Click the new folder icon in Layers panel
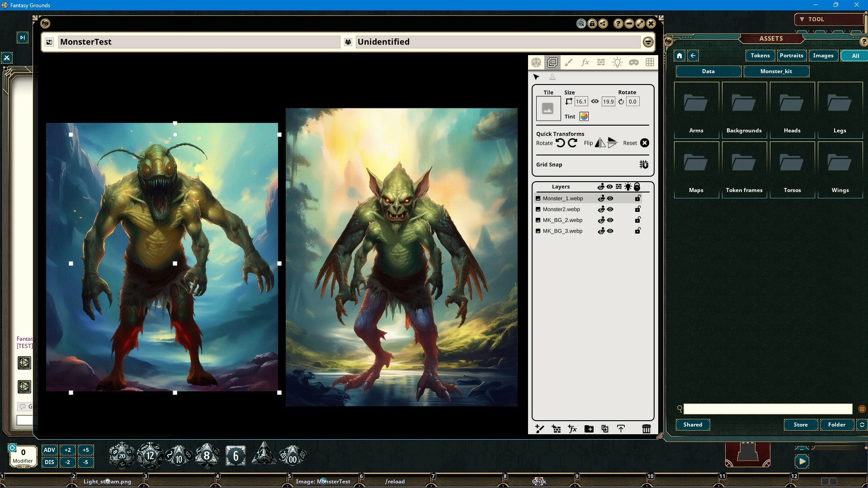The image size is (868, 488). point(589,429)
